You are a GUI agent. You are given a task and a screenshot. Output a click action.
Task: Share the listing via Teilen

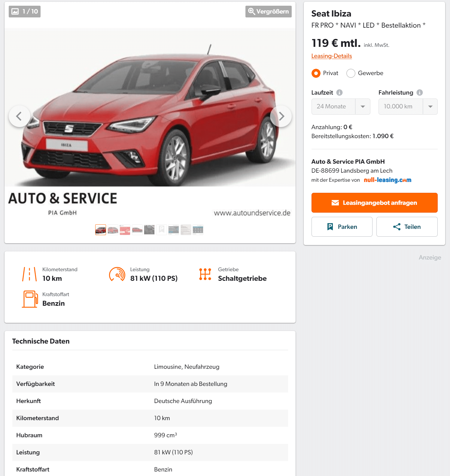pos(407,227)
